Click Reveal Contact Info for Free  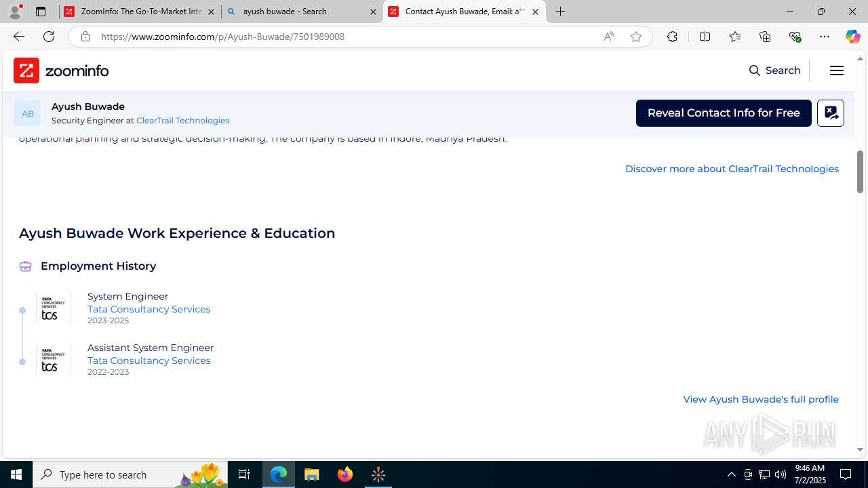[724, 113]
